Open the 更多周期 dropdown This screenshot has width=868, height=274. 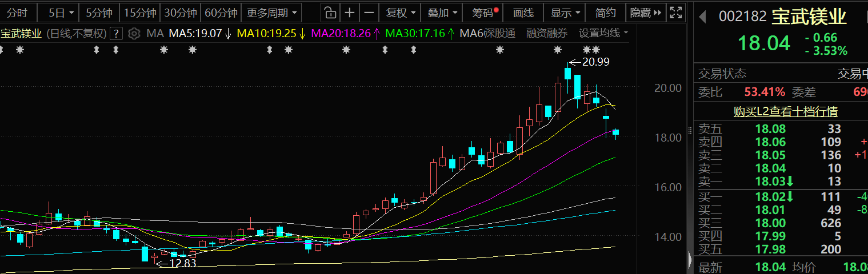(272, 13)
